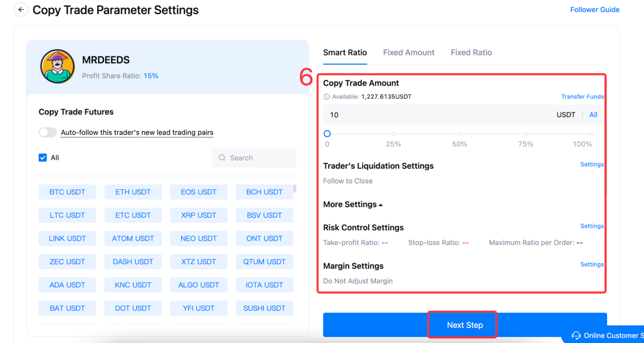644x343 pixels.
Task: Click All to use full balance
Action: coord(593,115)
